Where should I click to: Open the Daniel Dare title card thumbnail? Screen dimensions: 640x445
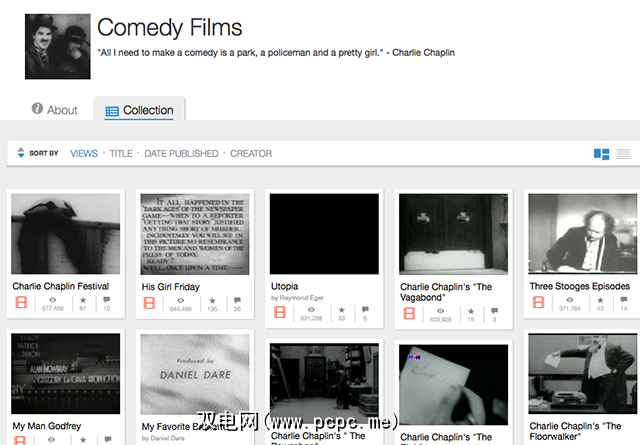(195, 374)
